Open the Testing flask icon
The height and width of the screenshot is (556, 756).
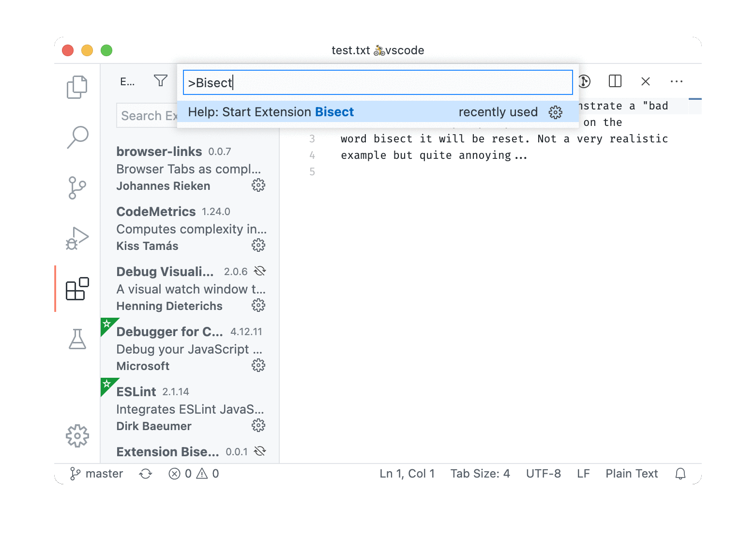point(77,339)
